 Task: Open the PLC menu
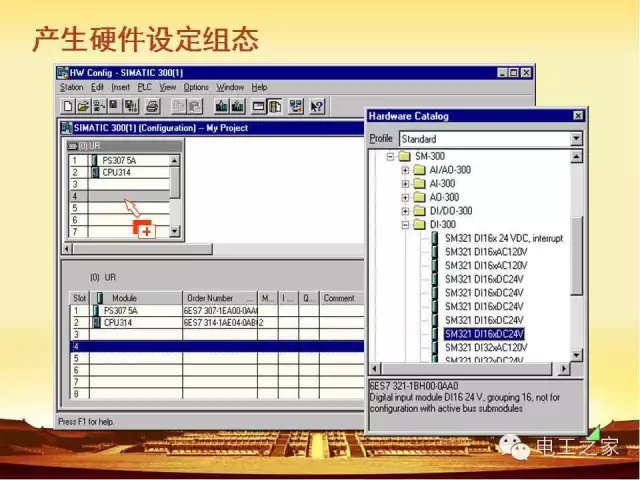(x=145, y=87)
